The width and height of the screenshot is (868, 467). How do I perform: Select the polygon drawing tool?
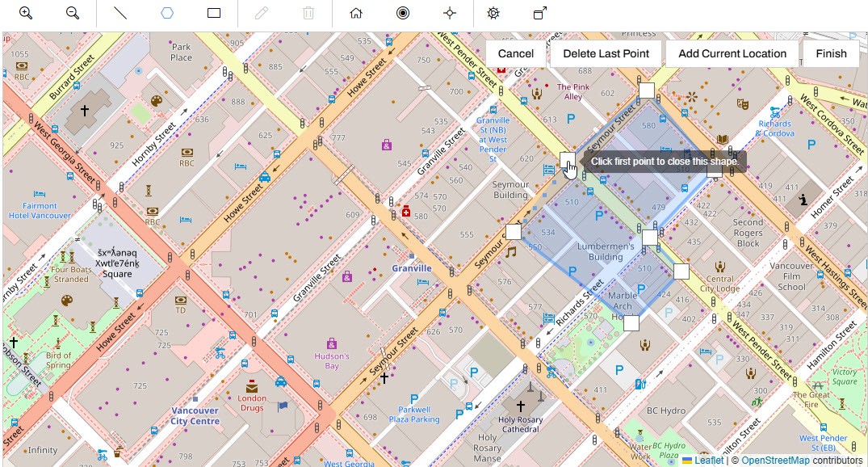(x=167, y=14)
